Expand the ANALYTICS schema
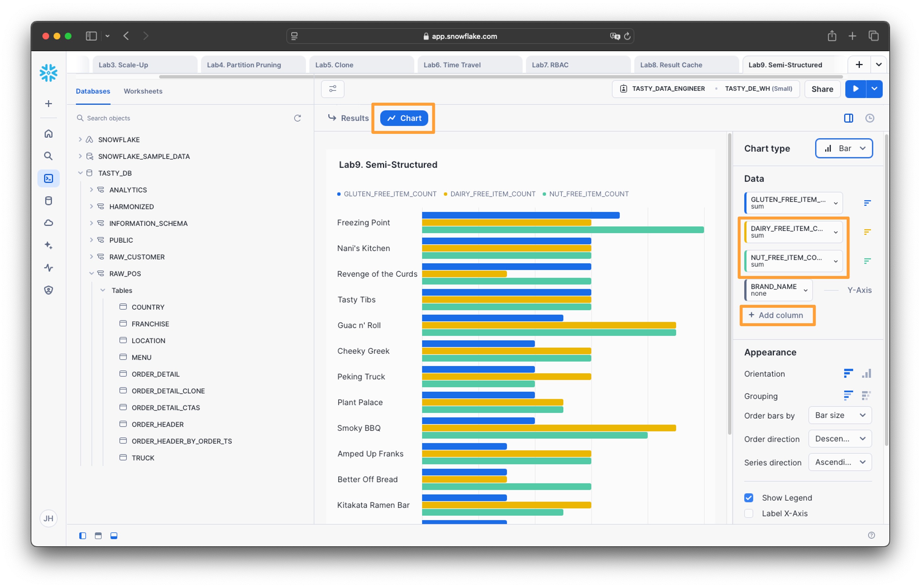This screenshot has width=922, height=588. point(91,190)
